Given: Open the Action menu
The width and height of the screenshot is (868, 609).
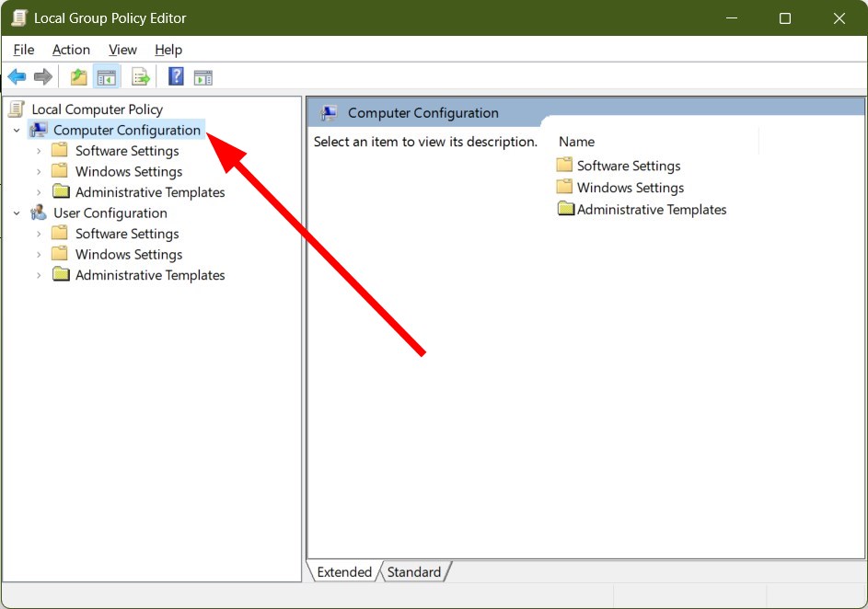Looking at the screenshot, I should tap(71, 50).
